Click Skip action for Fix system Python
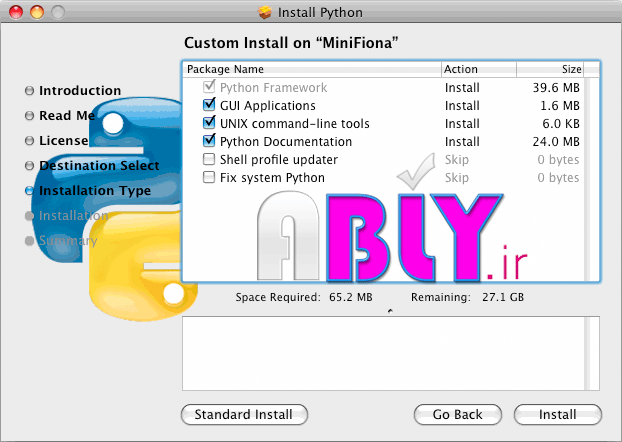The height and width of the screenshot is (442, 622). 457,177
